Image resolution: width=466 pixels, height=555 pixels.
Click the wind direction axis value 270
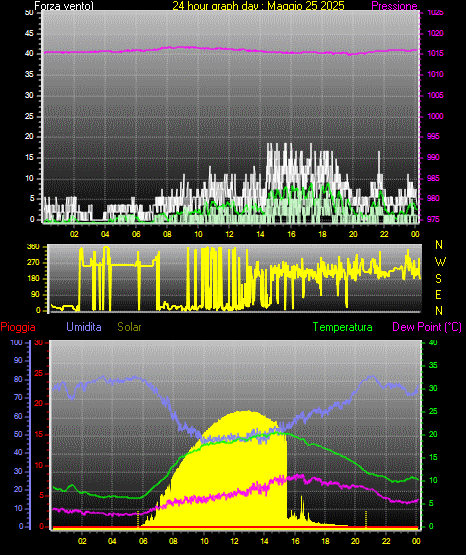point(33,263)
